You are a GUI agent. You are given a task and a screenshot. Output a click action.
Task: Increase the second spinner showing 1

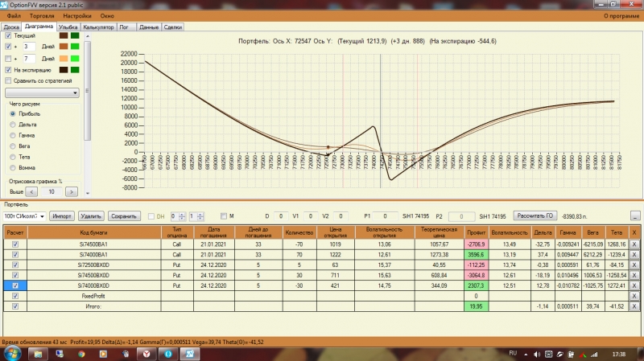200,214
